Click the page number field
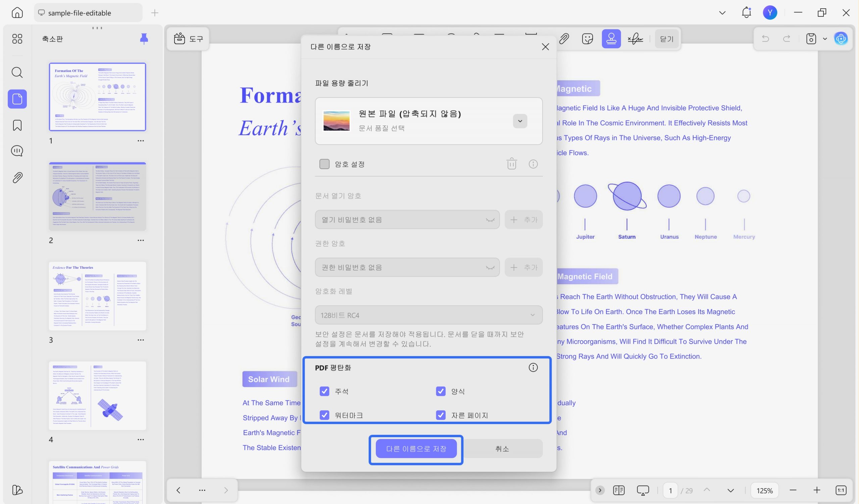The height and width of the screenshot is (504, 859). tap(670, 490)
